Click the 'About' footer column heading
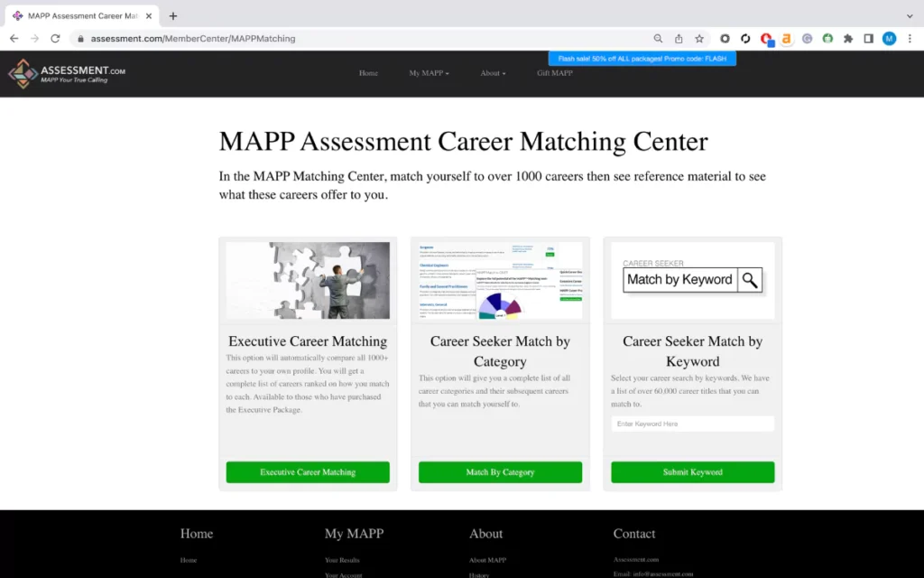The width and height of the screenshot is (924, 578). [x=486, y=533]
